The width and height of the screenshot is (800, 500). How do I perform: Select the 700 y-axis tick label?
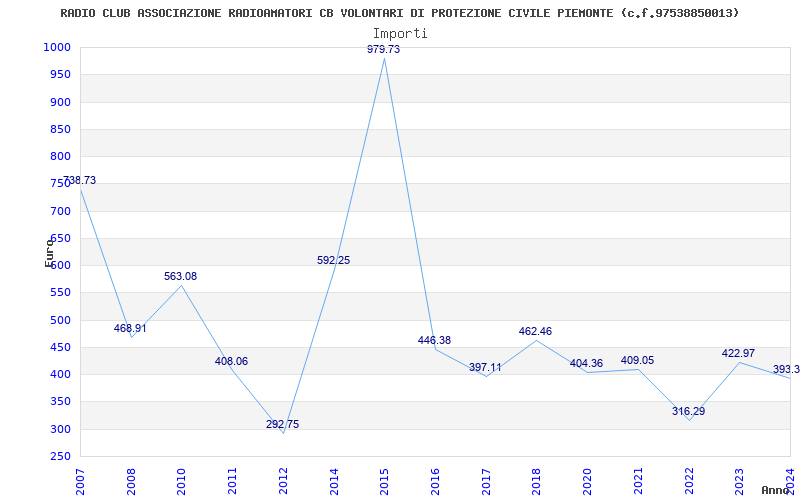60,211
